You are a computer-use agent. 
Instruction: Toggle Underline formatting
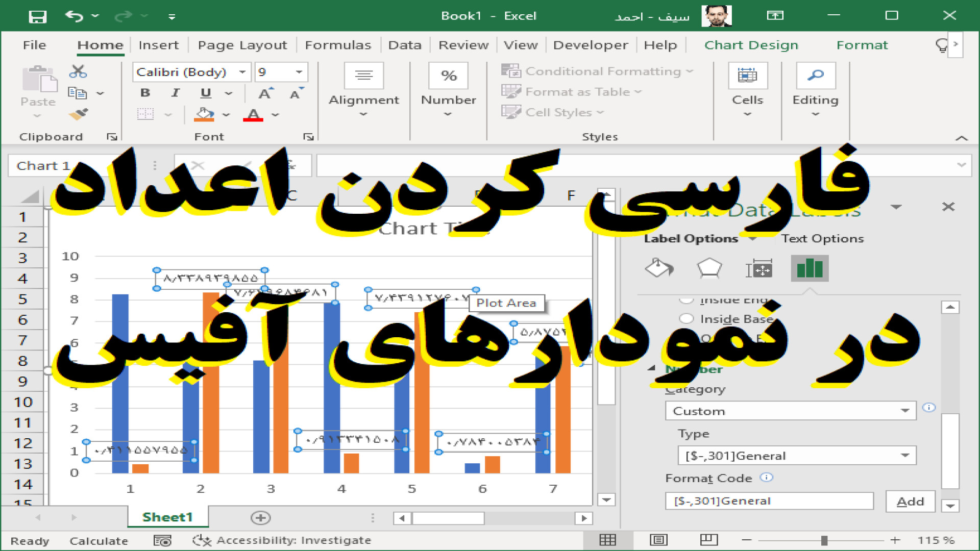pos(206,93)
